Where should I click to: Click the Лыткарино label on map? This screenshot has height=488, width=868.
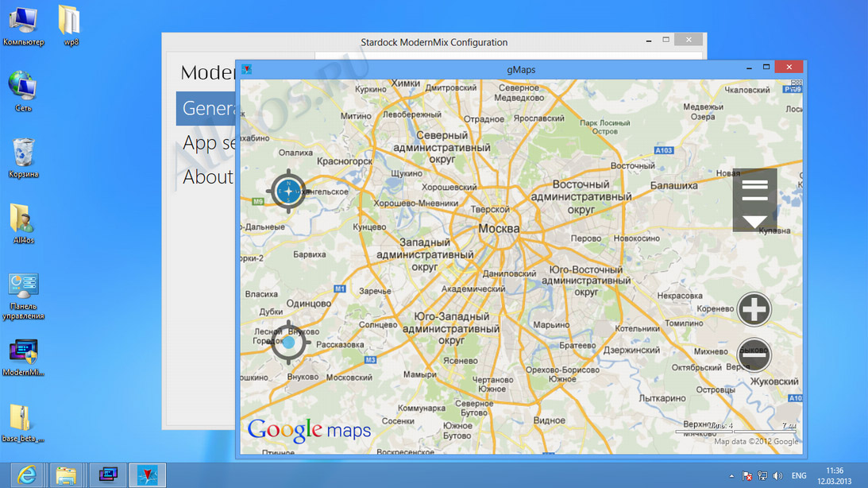[x=662, y=398]
